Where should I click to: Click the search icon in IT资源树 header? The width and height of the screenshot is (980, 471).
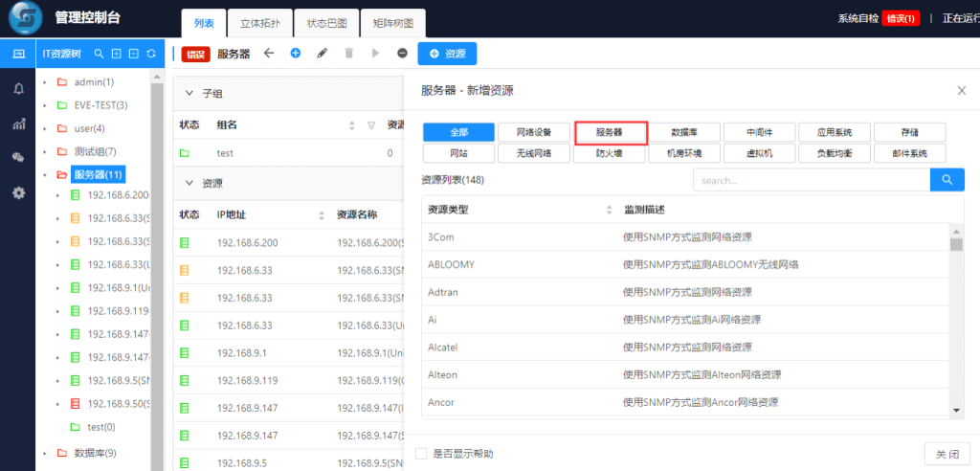(99, 54)
